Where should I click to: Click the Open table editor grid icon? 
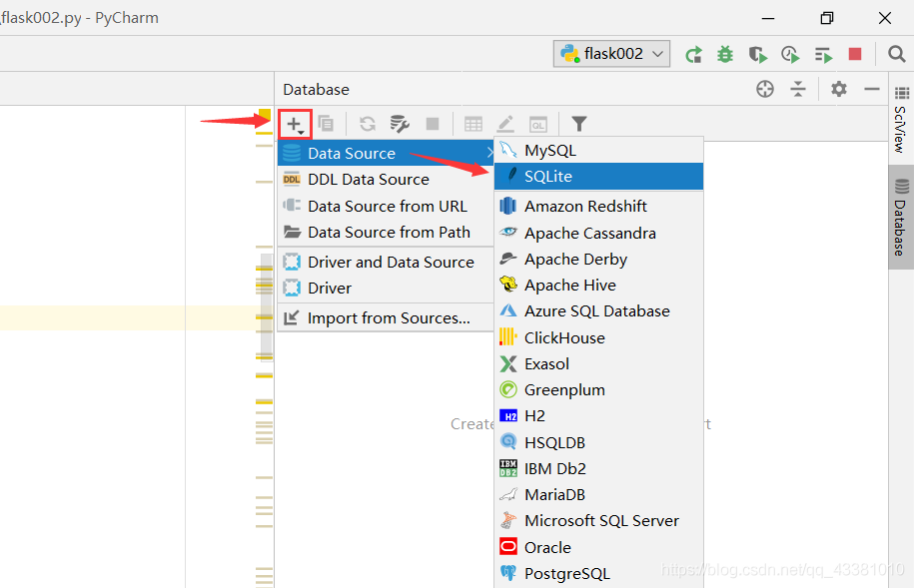(x=473, y=124)
